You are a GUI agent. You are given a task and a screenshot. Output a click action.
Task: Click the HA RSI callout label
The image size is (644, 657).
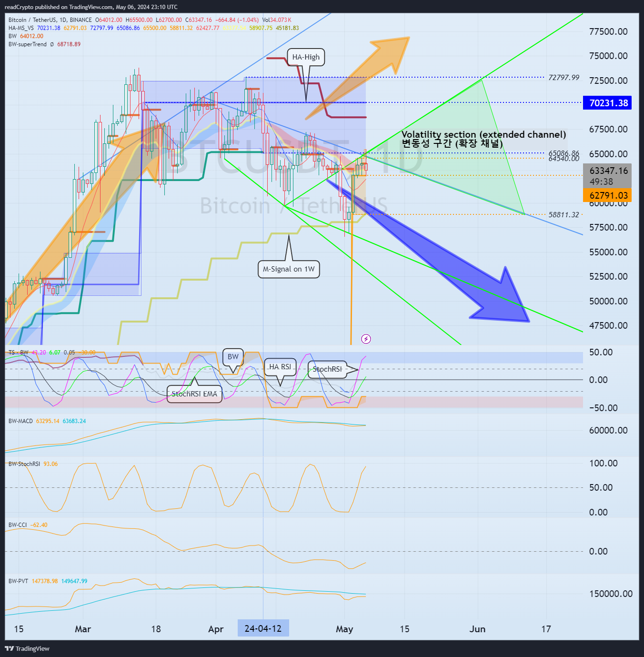tap(280, 367)
